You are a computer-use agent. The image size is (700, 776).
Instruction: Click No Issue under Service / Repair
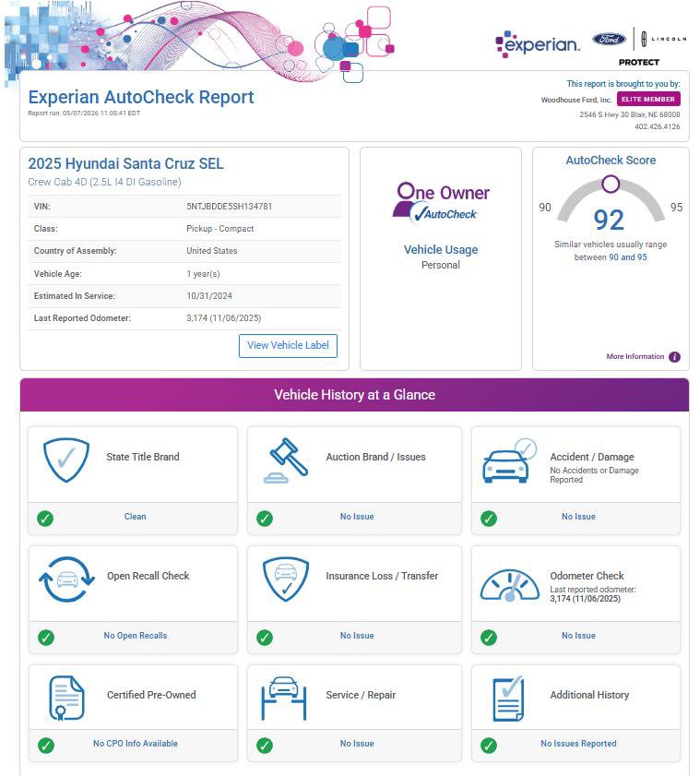(357, 744)
